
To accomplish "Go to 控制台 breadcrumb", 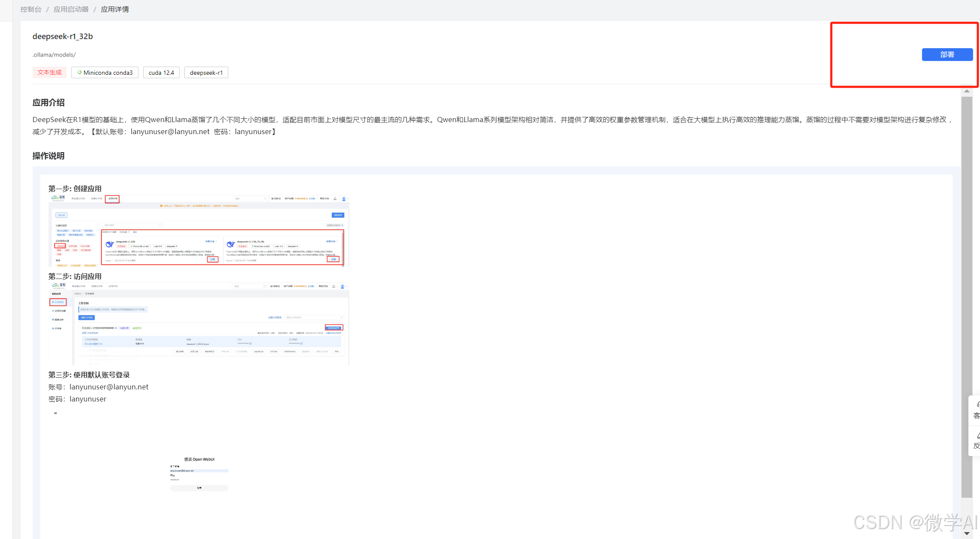I will click(31, 9).
